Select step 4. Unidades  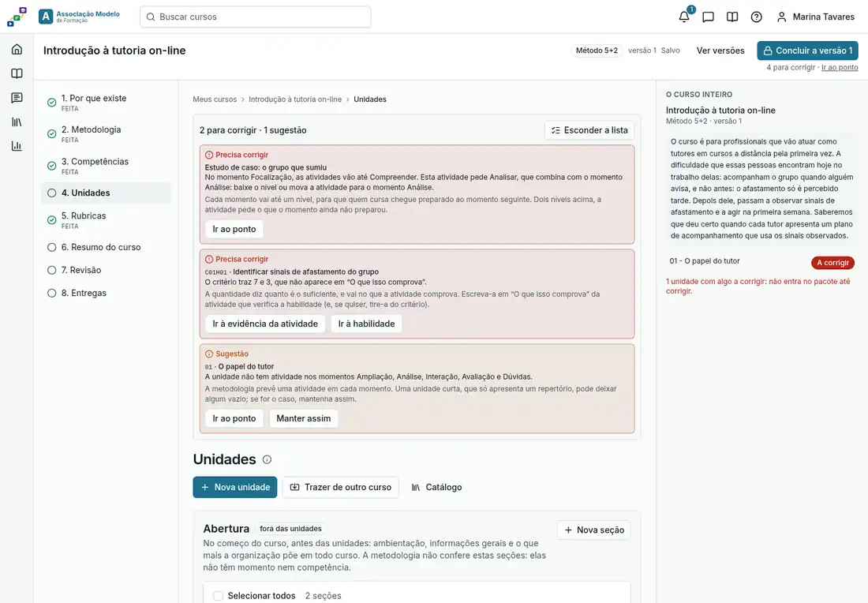(106, 193)
